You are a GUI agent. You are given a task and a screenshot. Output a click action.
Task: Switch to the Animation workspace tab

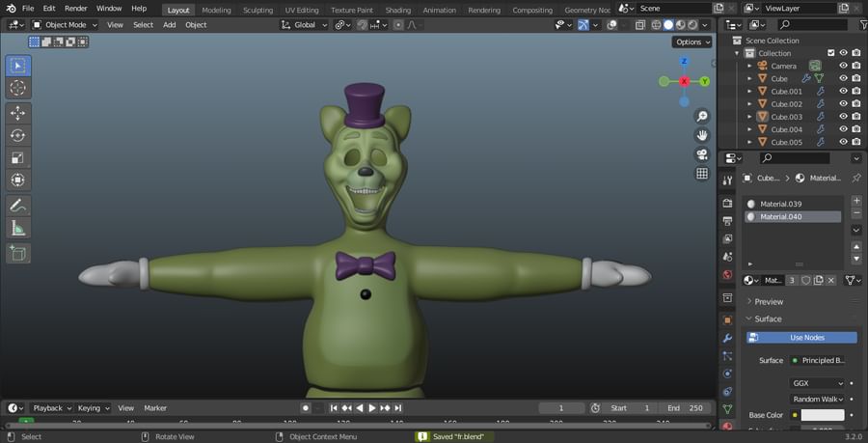click(439, 10)
